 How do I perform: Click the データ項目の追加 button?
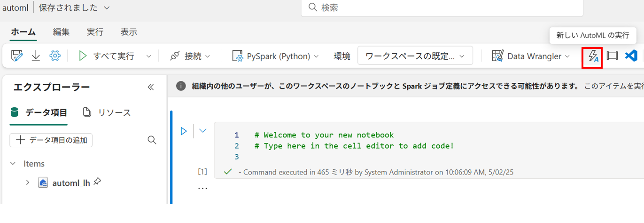pos(51,140)
